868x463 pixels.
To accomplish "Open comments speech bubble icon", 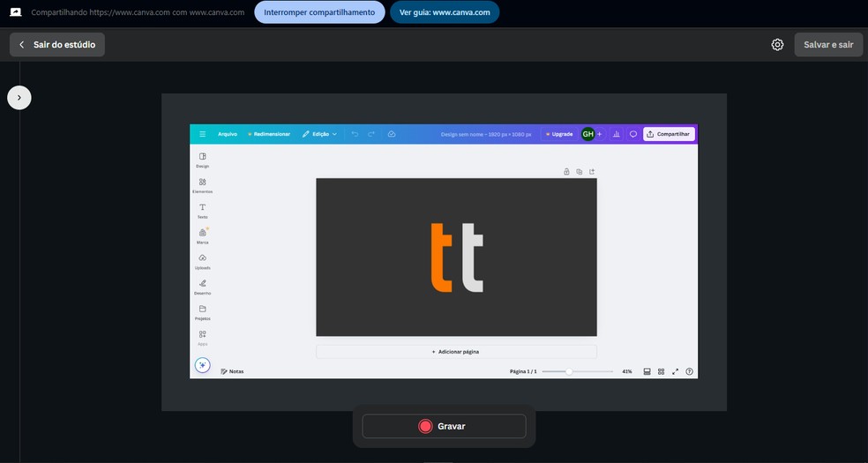I will pos(633,134).
